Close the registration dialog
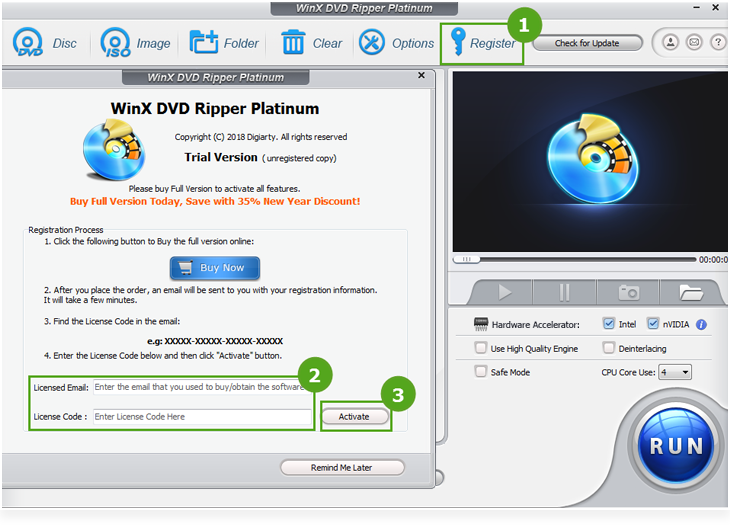 tap(421, 75)
